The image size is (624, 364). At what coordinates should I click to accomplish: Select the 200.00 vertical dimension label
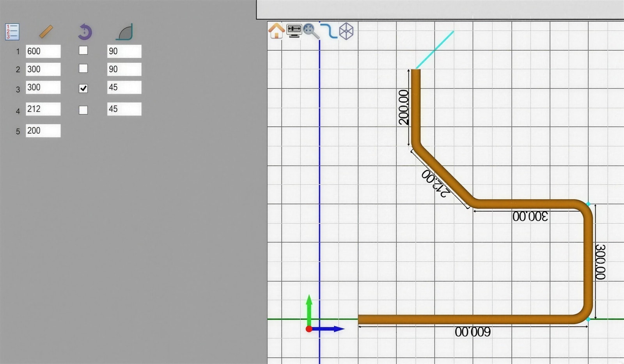[x=404, y=107]
